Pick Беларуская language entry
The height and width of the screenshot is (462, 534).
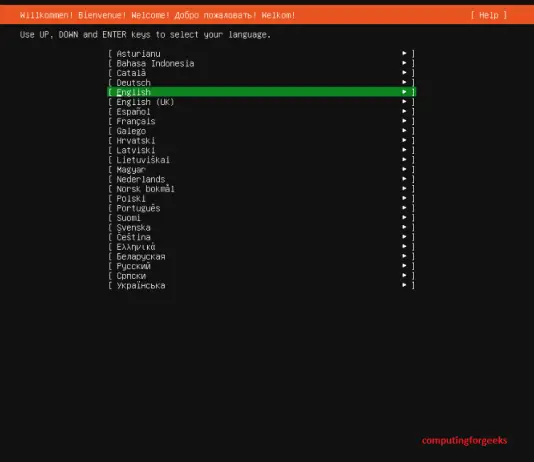click(262, 256)
